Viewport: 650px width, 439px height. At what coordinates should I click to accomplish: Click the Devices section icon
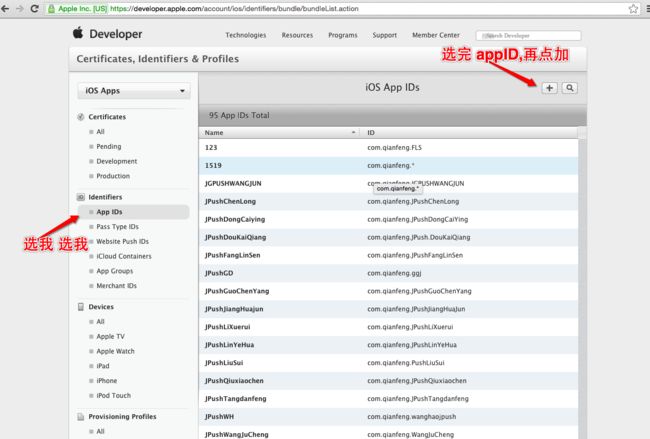(81, 307)
